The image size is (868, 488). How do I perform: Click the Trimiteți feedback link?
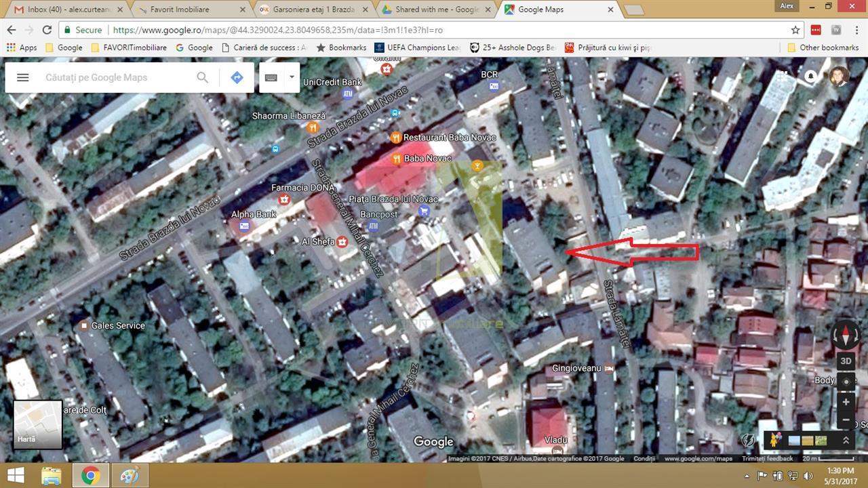[x=768, y=459]
